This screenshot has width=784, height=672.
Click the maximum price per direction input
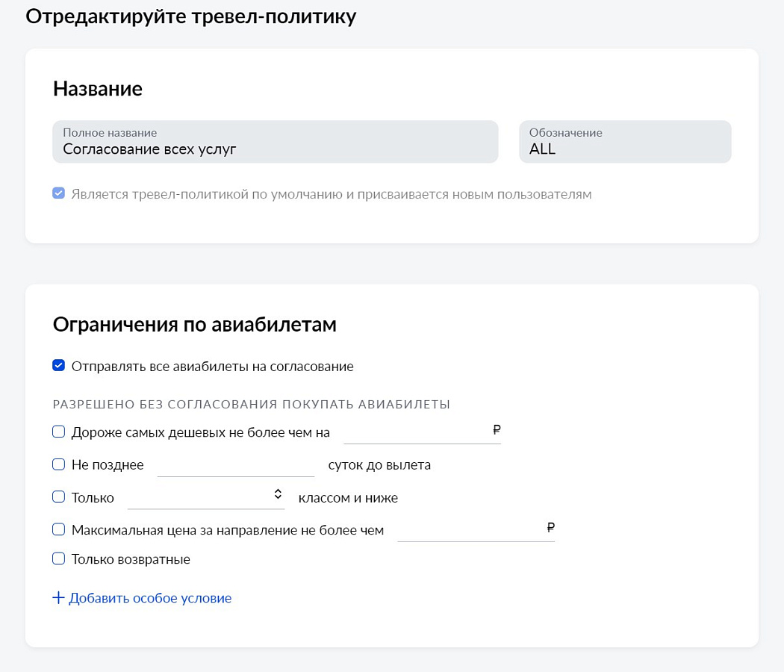click(x=476, y=529)
